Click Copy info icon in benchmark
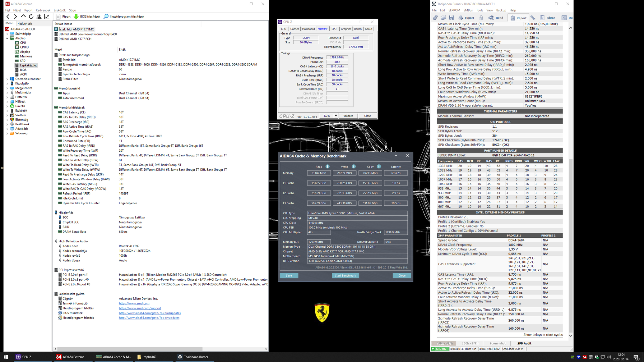Image resolution: width=644 pixels, height=362 pixels. pos(379,167)
